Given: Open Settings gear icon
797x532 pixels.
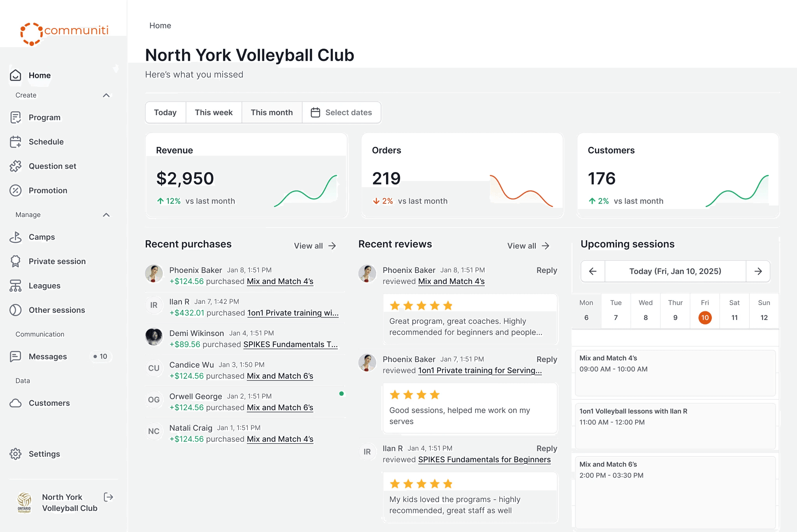Looking at the screenshot, I should [x=16, y=454].
